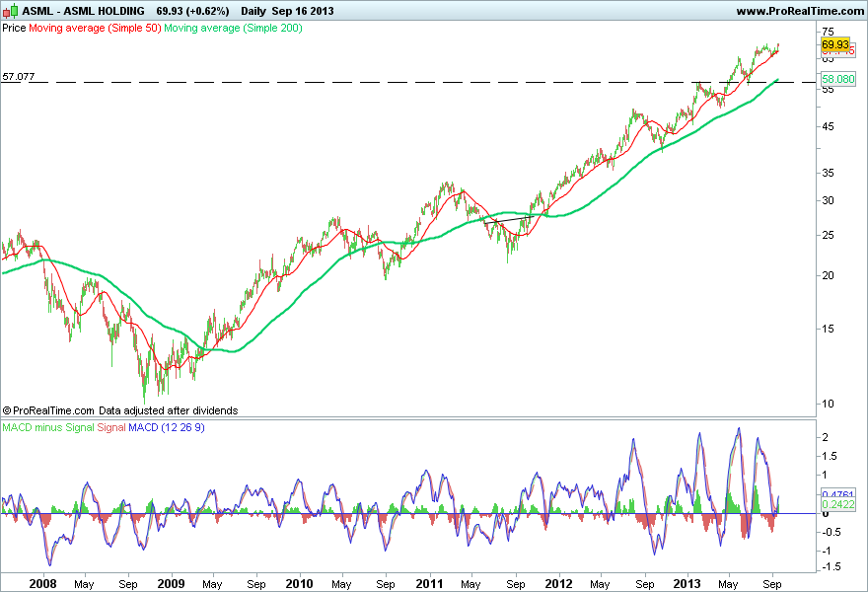
Task: Select the red Signal legend label
Action: point(111,427)
